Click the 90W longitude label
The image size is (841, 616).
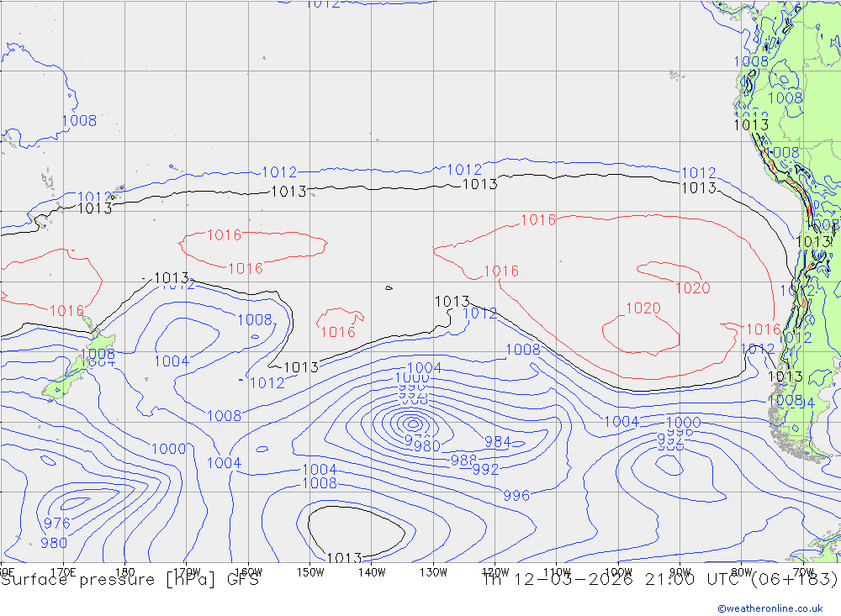pyautogui.click(x=680, y=572)
